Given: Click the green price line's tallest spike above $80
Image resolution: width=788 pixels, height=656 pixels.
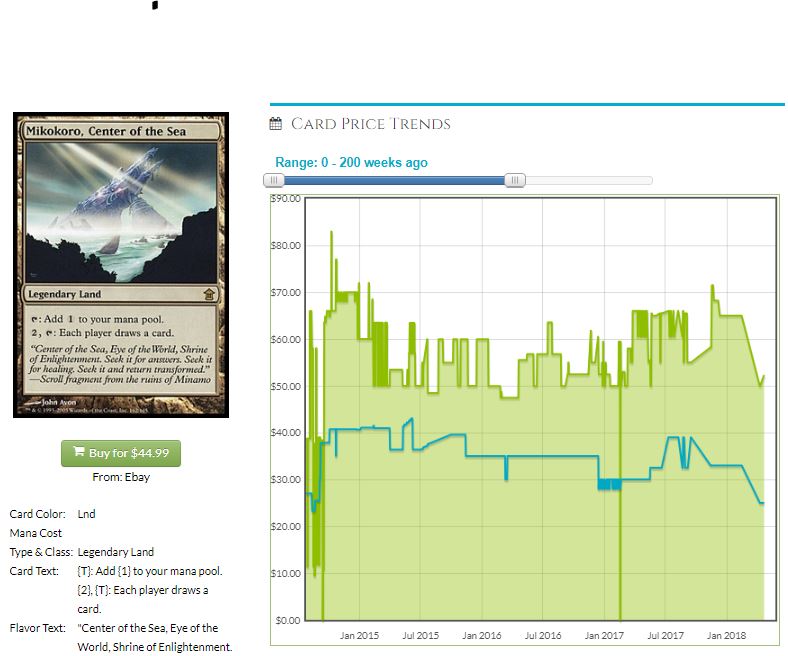Looking at the screenshot, I should click(x=331, y=232).
